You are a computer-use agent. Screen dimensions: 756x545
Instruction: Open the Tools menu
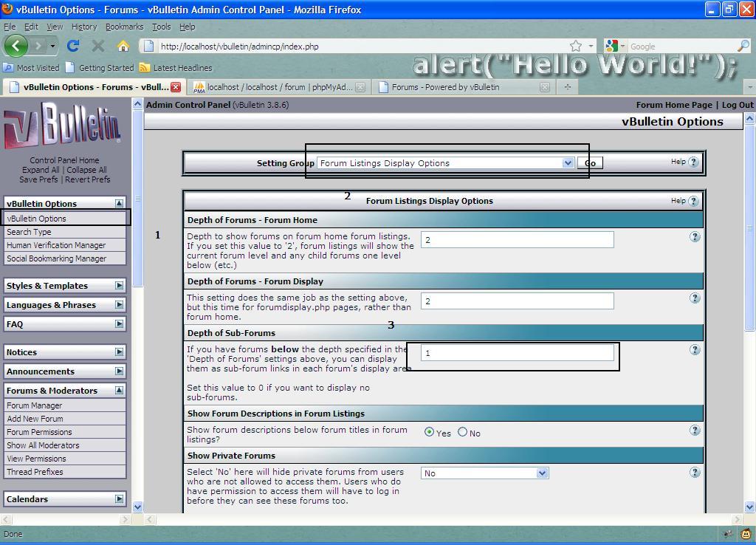click(x=162, y=27)
